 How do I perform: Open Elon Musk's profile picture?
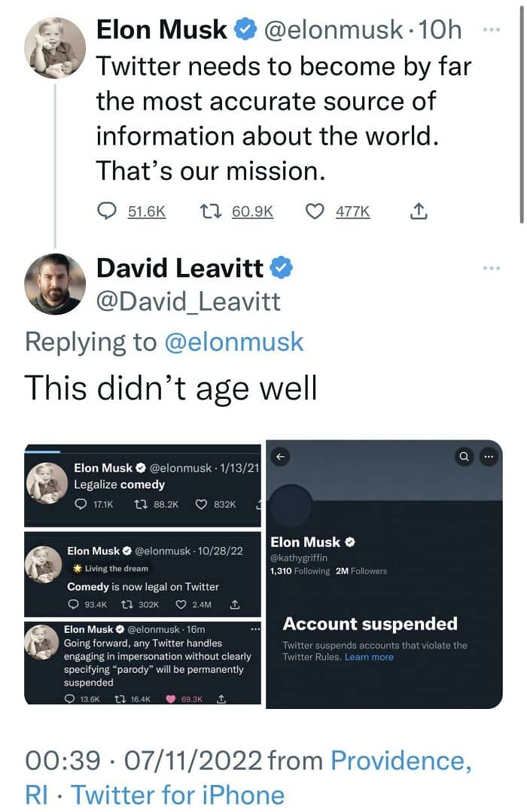point(54,47)
